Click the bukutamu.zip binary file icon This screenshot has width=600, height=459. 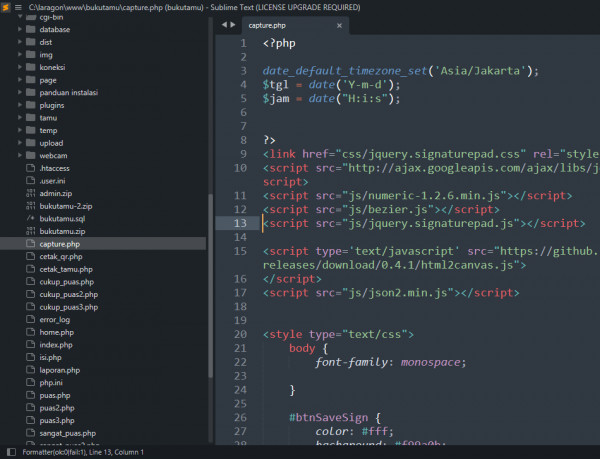(x=31, y=231)
